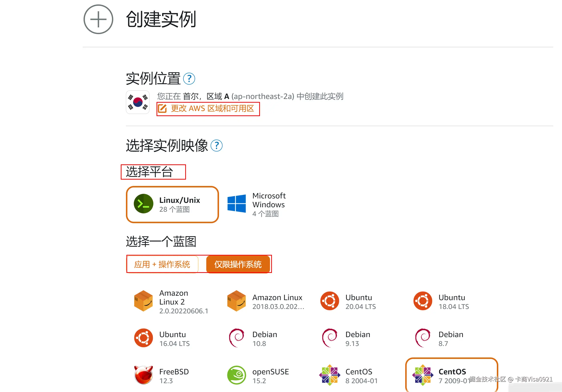
Task: Click 更改 AWS 区域和可用区 link
Action: point(212,109)
